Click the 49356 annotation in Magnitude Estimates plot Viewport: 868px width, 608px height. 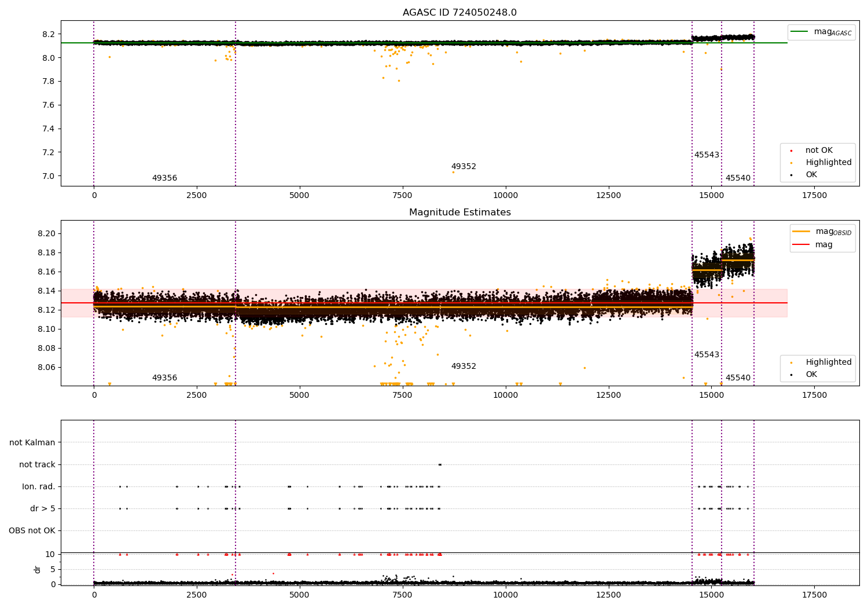164,378
